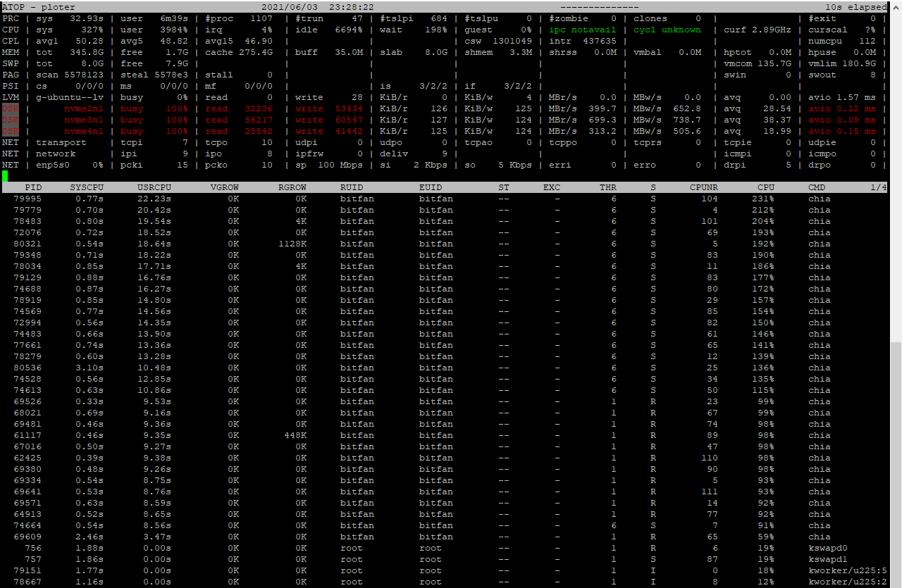Click the ATOP - ploter title text
902x588 pixels.
coord(39,7)
